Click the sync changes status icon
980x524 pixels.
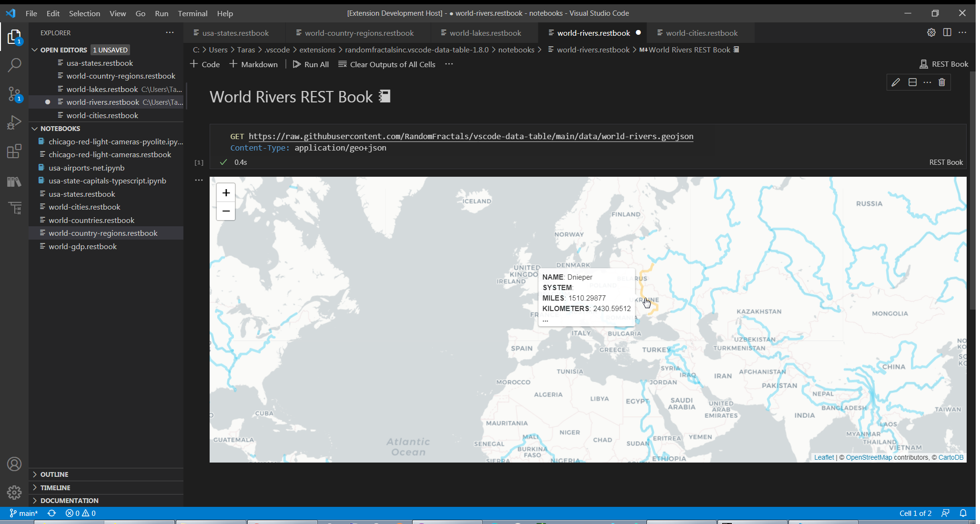(52, 513)
